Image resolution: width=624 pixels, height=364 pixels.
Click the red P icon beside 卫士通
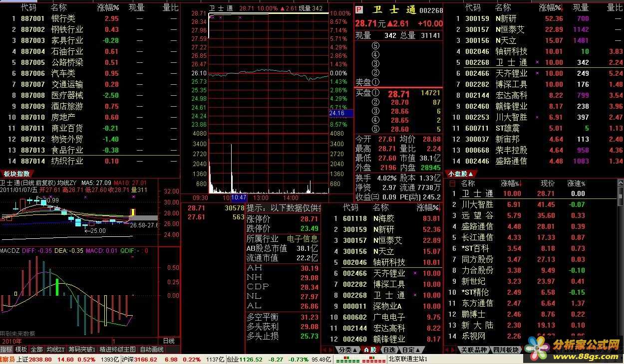[359, 10]
